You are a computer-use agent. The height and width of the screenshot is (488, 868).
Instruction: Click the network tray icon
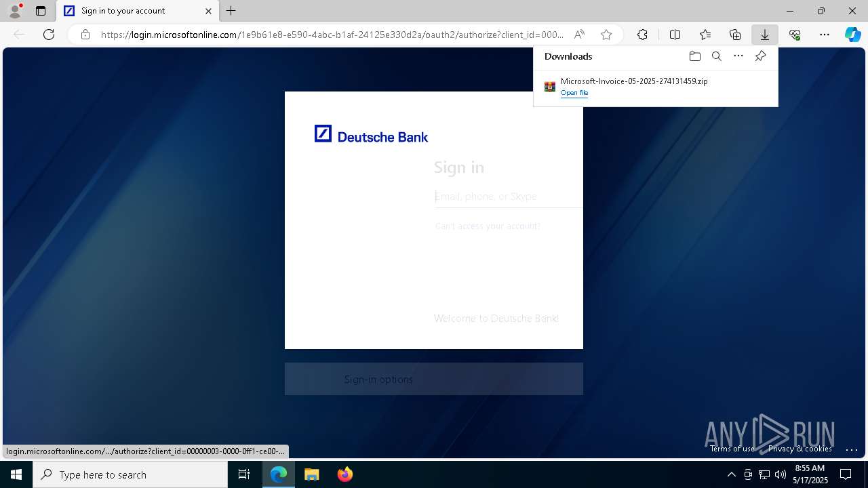764,474
